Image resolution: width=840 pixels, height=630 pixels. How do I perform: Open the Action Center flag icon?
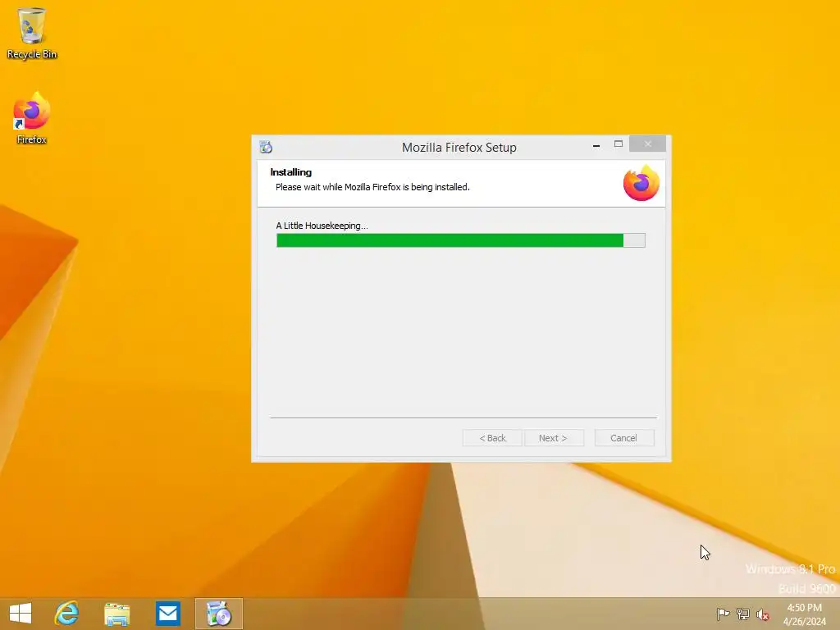tap(723, 614)
